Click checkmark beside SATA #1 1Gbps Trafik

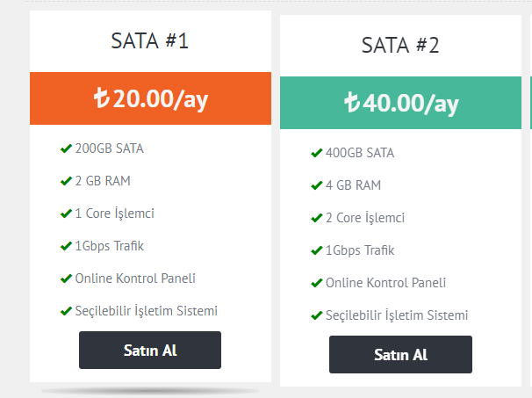[66, 246]
